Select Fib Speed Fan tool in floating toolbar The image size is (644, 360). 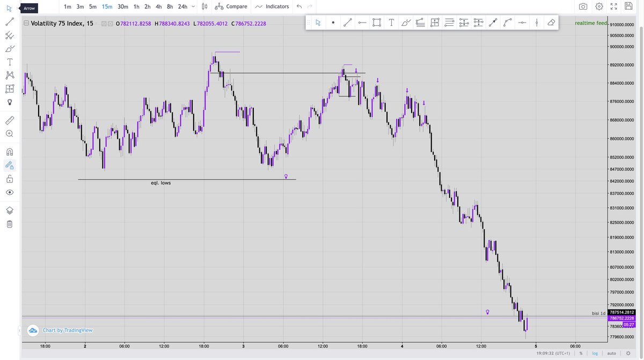[x=420, y=23]
